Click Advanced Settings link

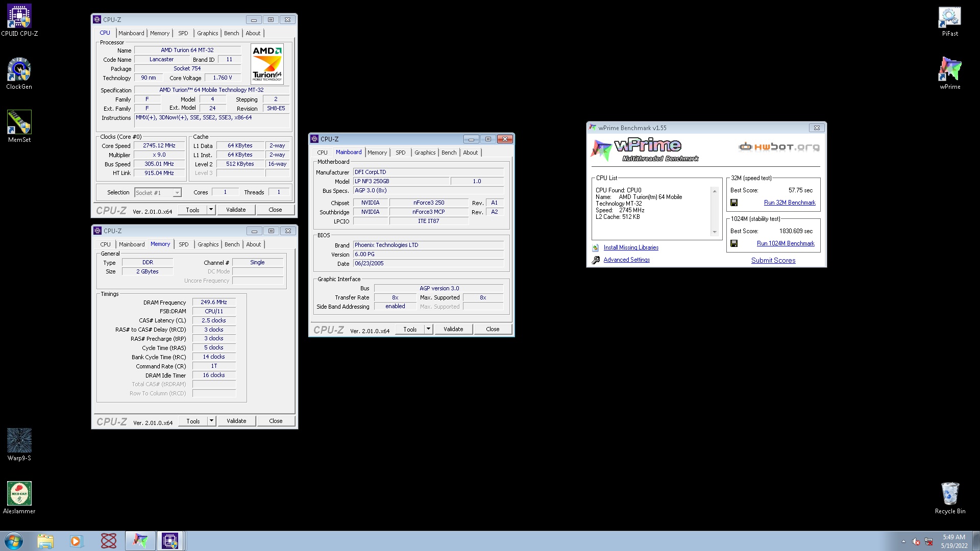(627, 260)
